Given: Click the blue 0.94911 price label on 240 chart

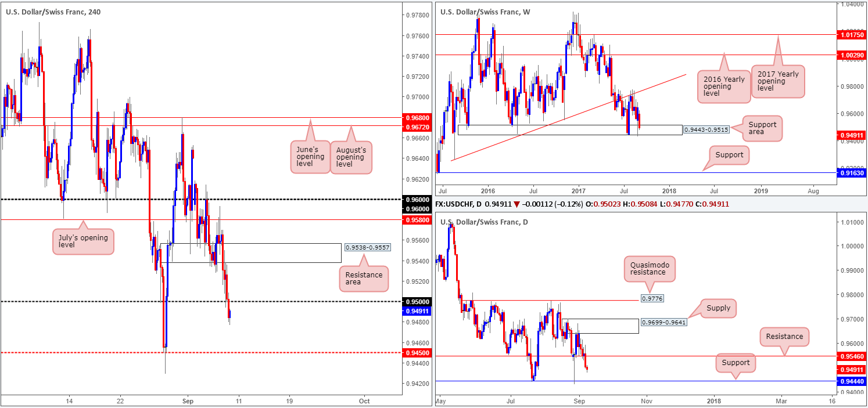Looking at the screenshot, I should tap(415, 310).
